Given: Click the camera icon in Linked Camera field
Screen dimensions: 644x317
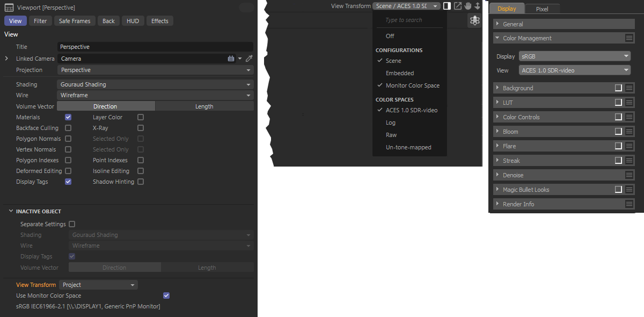Looking at the screenshot, I should click(231, 59).
